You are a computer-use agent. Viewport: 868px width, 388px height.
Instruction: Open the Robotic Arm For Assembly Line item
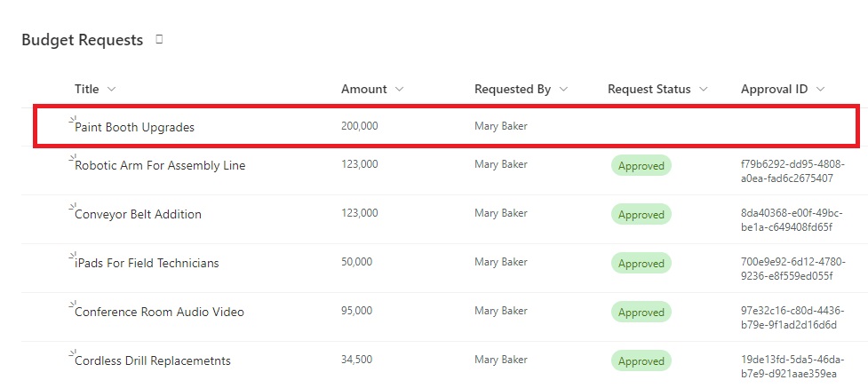coord(160,165)
